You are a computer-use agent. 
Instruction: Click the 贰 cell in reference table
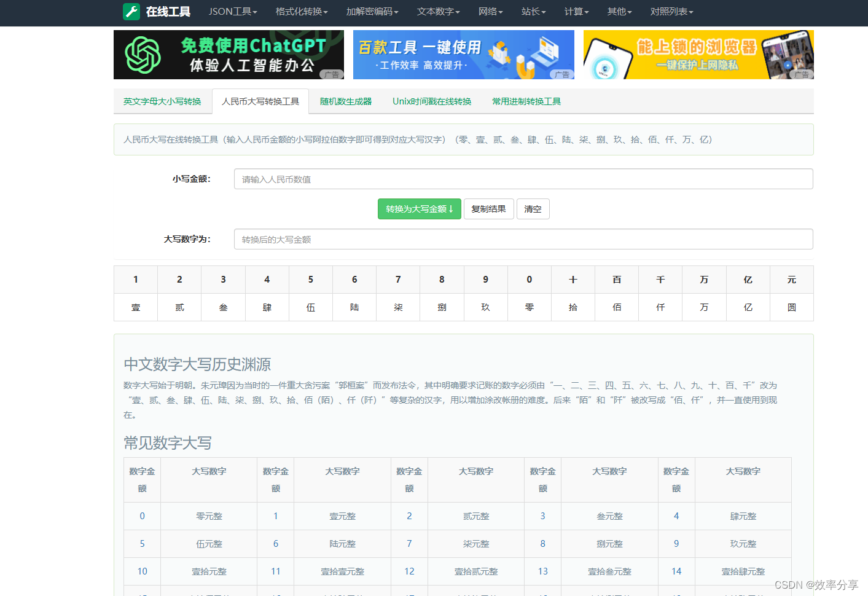pos(179,307)
